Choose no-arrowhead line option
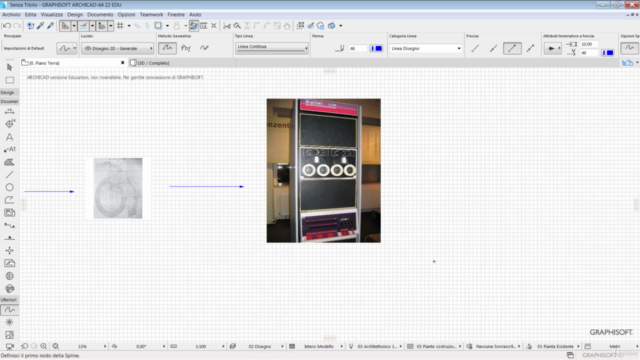The width and height of the screenshot is (640, 360). point(475,48)
